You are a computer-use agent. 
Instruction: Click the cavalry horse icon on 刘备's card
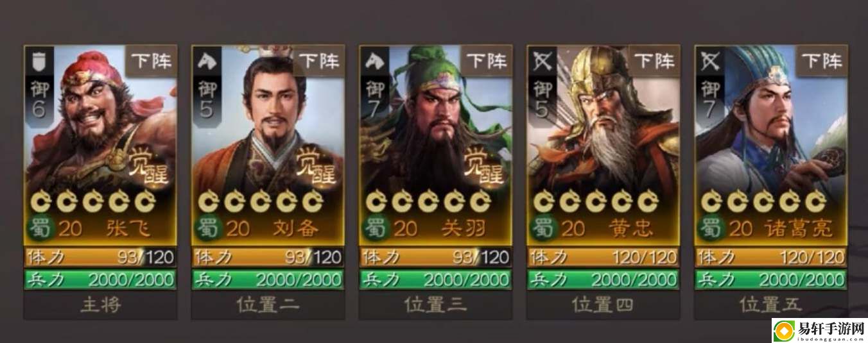(206, 62)
